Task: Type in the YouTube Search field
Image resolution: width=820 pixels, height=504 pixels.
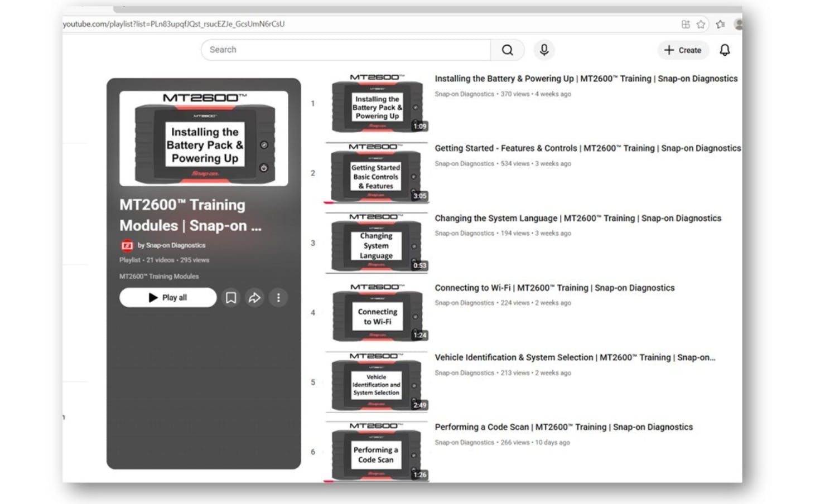Action: coord(346,50)
